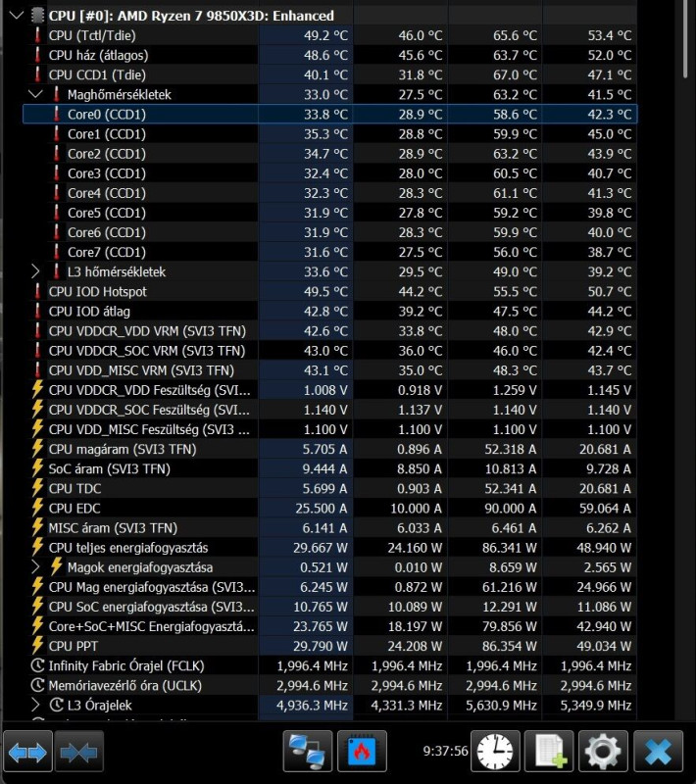Select the CPU SoC energiafogyasztása row
Image resolution: width=696 pixels, height=784 pixels.
[330, 607]
